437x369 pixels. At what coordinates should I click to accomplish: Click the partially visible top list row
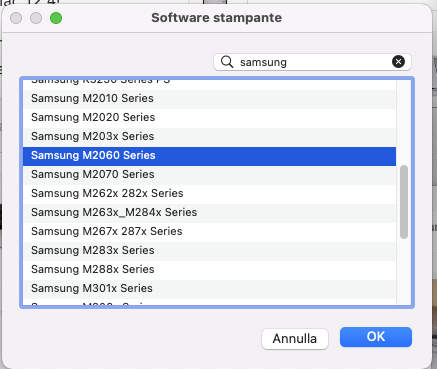click(209, 85)
